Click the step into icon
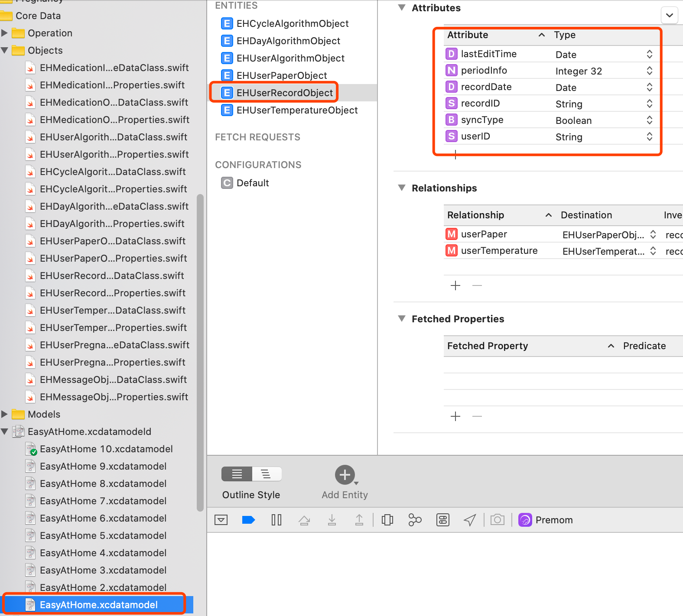Viewport: 683px width, 616px height. tap(332, 520)
